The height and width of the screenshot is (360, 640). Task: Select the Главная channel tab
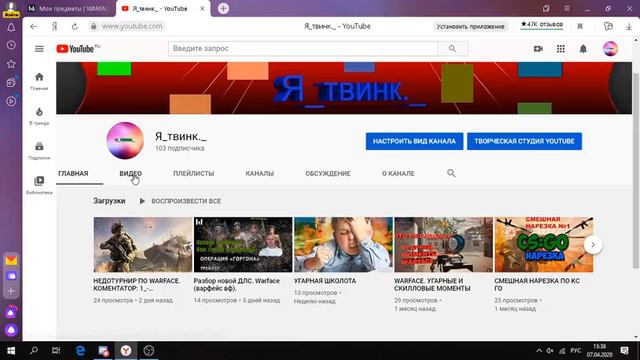click(73, 173)
